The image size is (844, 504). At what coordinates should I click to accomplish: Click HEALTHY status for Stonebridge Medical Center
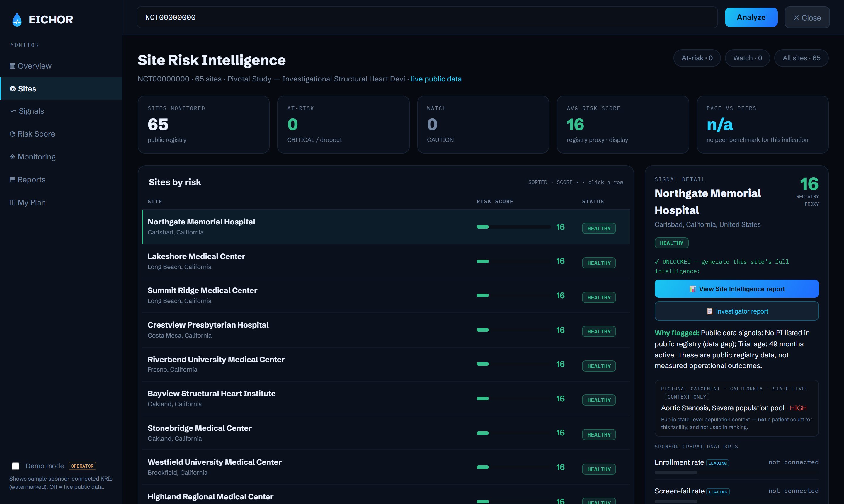pos(599,435)
